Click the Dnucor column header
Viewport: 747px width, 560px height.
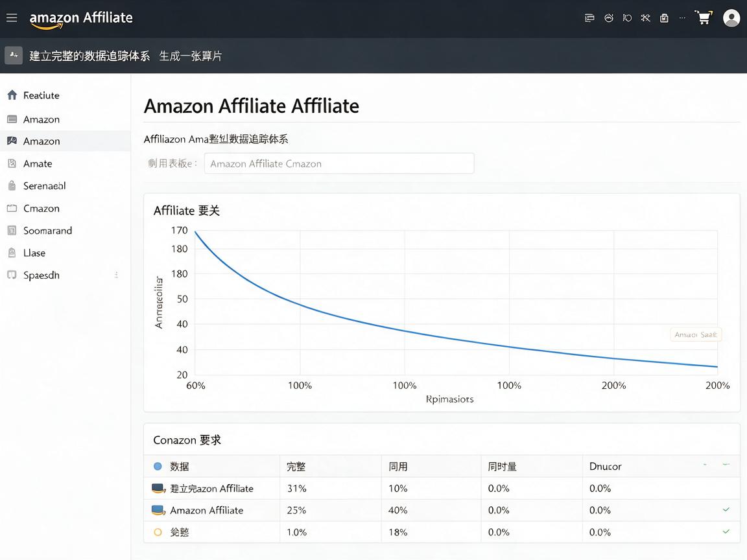tap(605, 467)
